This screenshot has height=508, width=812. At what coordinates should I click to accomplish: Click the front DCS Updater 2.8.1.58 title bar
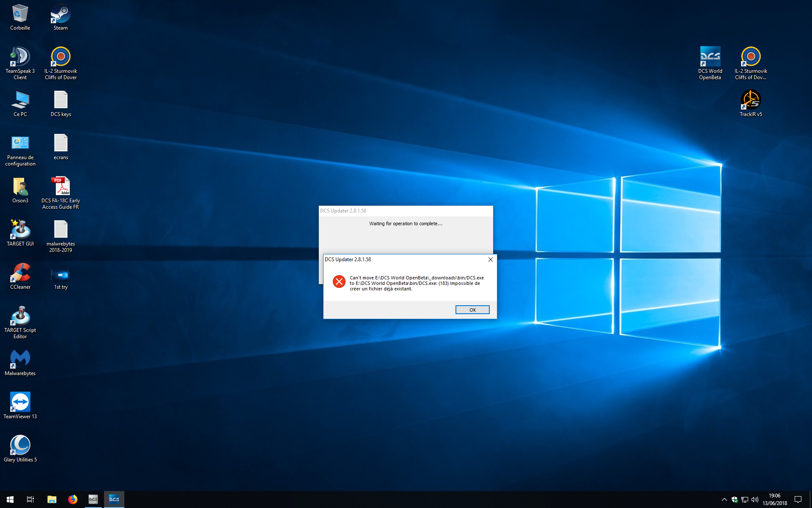point(404,260)
